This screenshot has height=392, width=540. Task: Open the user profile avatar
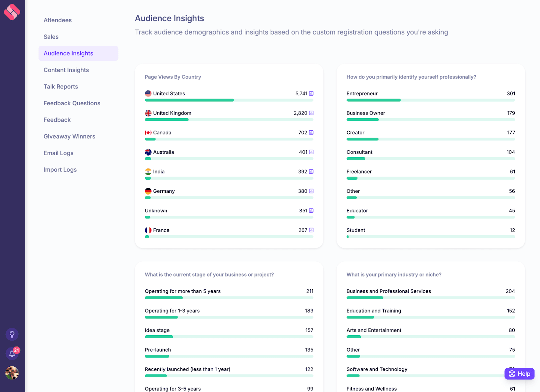[12, 373]
